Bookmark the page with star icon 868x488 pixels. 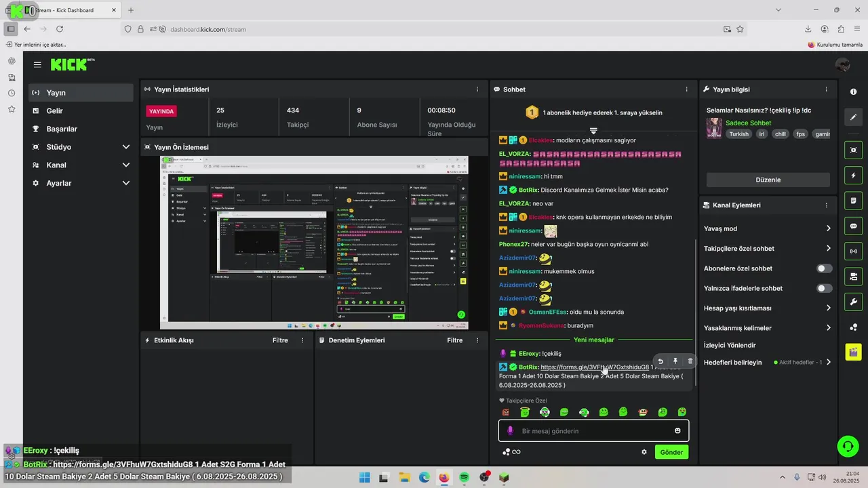click(740, 29)
